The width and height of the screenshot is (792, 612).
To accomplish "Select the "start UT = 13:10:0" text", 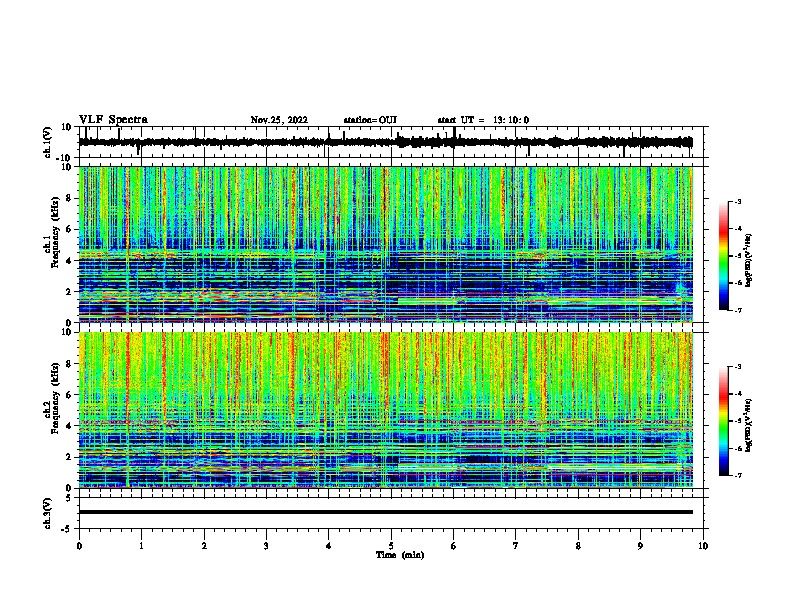I will click(x=483, y=120).
